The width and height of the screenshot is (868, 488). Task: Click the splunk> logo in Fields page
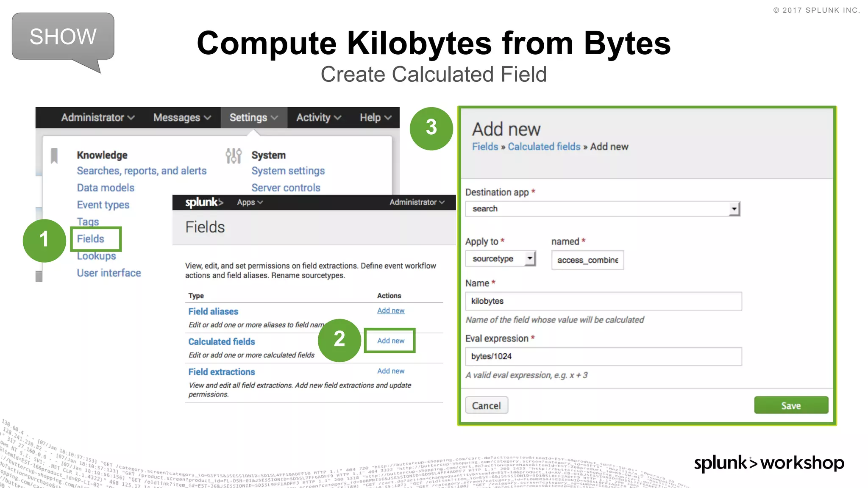(204, 202)
